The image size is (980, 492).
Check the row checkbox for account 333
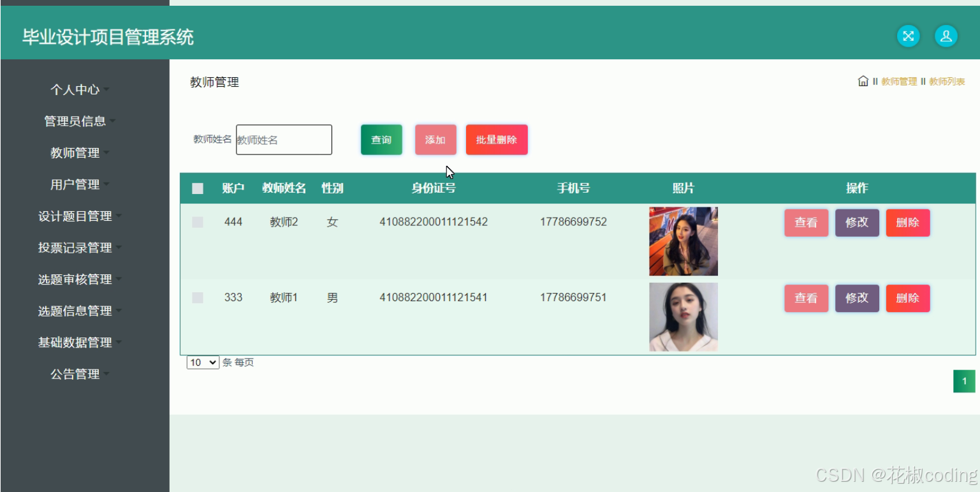coord(198,297)
